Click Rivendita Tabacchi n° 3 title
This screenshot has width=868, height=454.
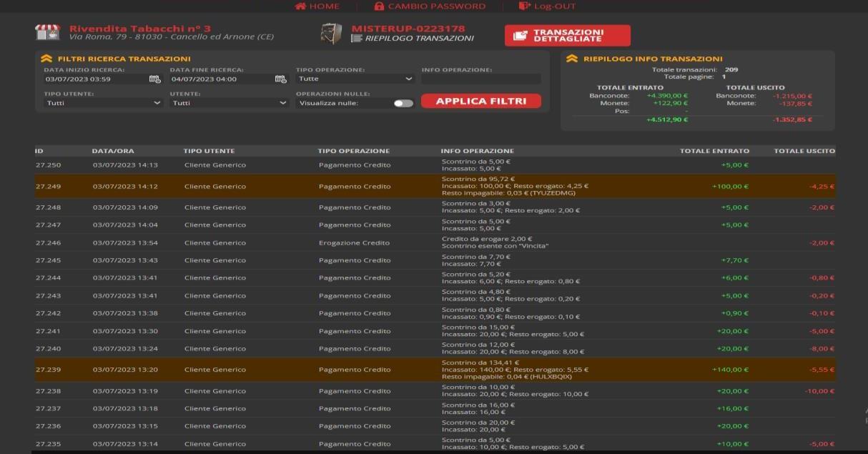click(140, 29)
